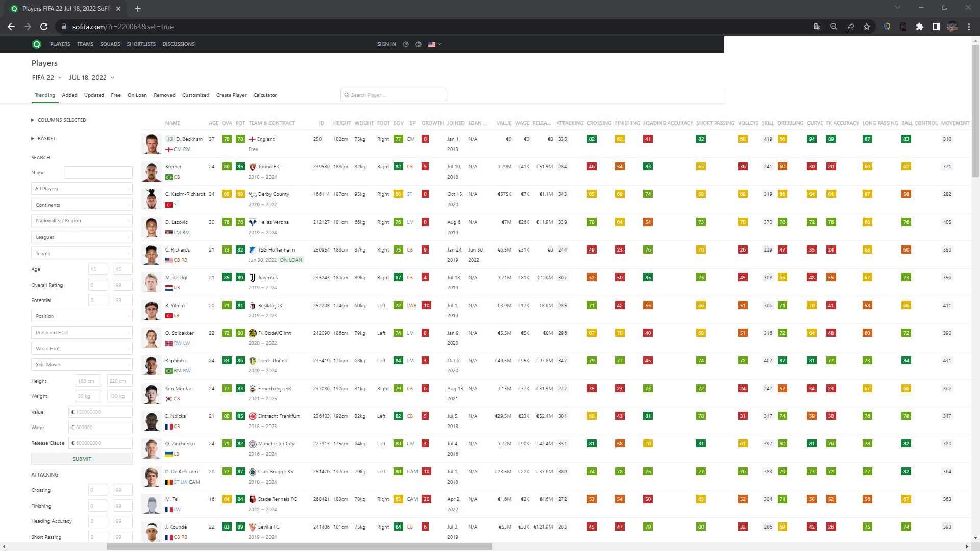Click the search tabs chevron in the title bar
The width and height of the screenshot is (980, 551).
[x=898, y=8]
